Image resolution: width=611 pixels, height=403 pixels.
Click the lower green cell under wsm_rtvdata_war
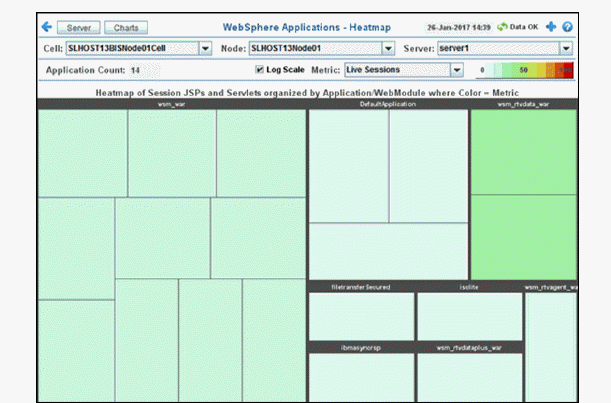524,237
